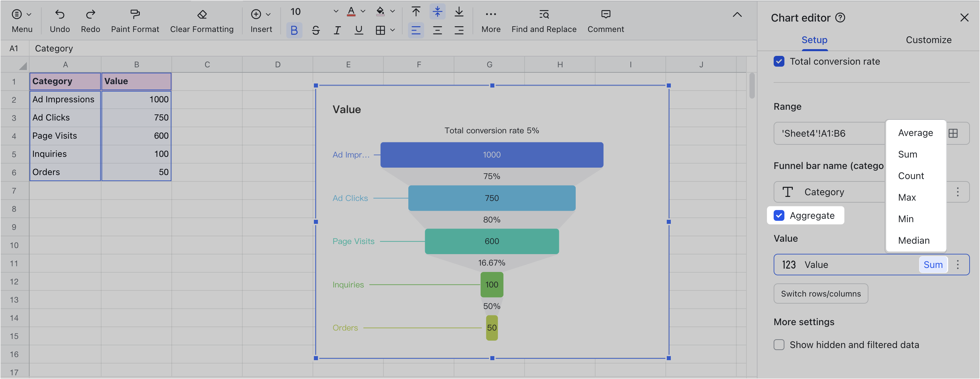Image resolution: width=980 pixels, height=379 pixels.
Task: Select cell B3 containing 750
Action: pyautogui.click(x=136, y=117)
